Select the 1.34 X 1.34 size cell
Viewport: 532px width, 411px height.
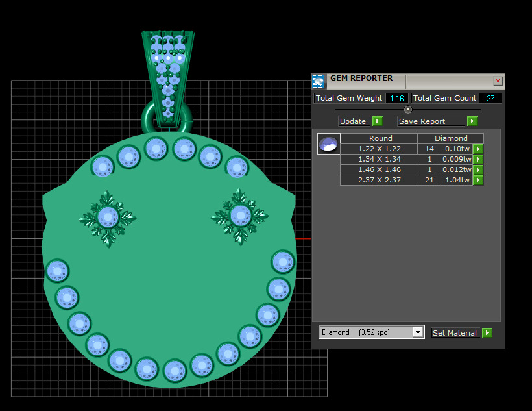(379, 159)
